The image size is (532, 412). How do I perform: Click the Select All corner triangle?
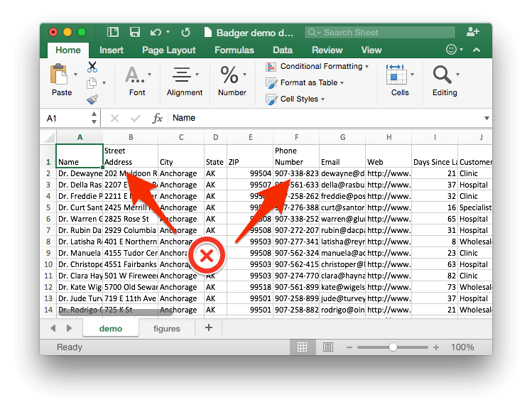tap(49, 137)
